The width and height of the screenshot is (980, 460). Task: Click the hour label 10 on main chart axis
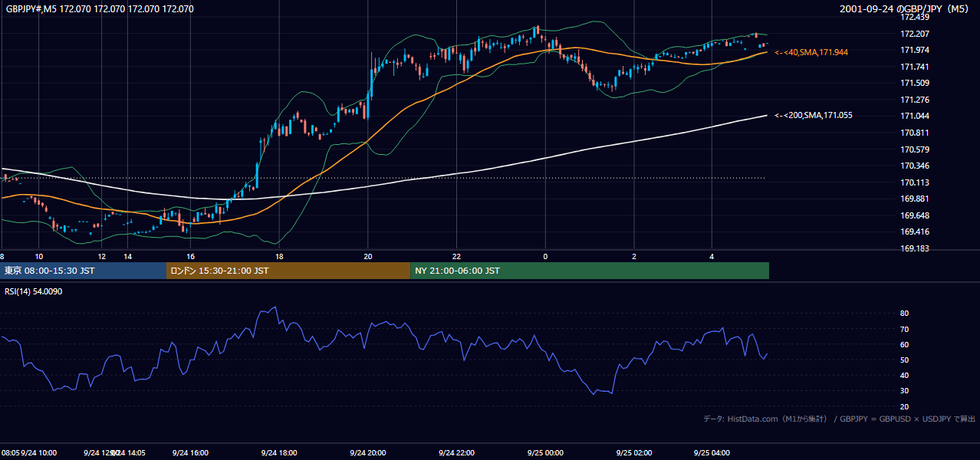coord(39,257)
